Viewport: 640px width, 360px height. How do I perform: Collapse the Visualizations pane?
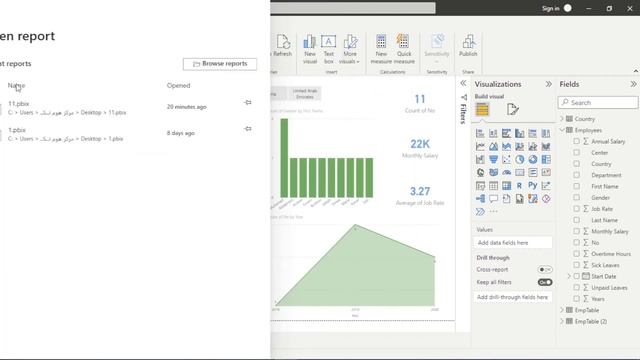coord(549,84)
